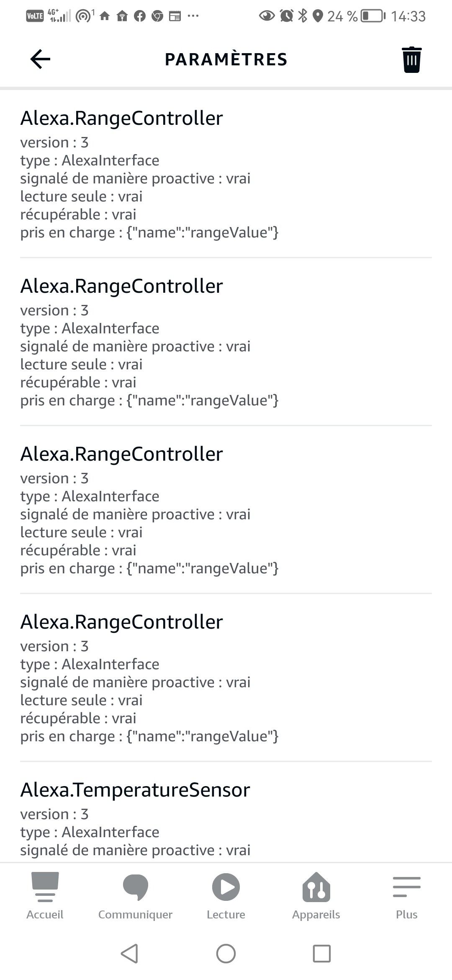452x980 pixels.
Task: Select the fourth Alexa.RangeController heading
Action: (x=121, y=622)
